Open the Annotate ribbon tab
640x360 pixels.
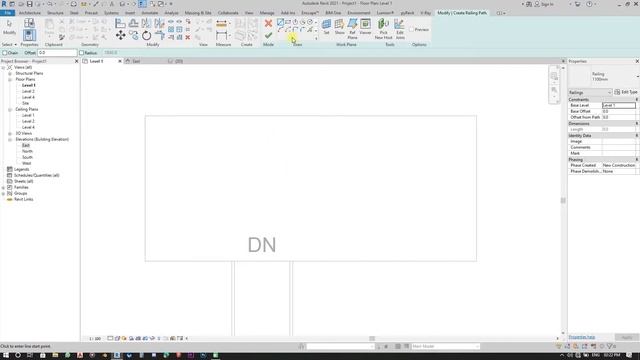pyautogui.click(x=149, y=13)
